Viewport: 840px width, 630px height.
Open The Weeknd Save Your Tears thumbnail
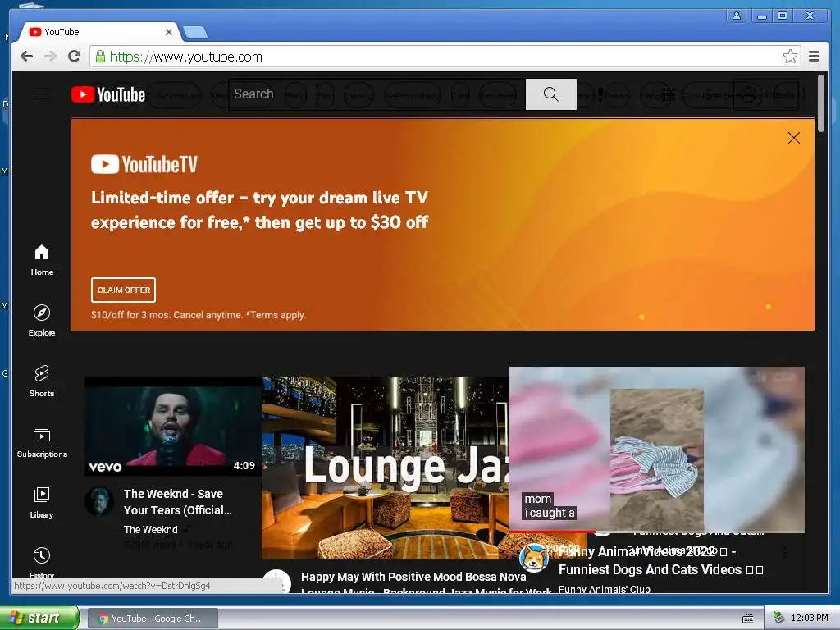[x=173, y=427]
